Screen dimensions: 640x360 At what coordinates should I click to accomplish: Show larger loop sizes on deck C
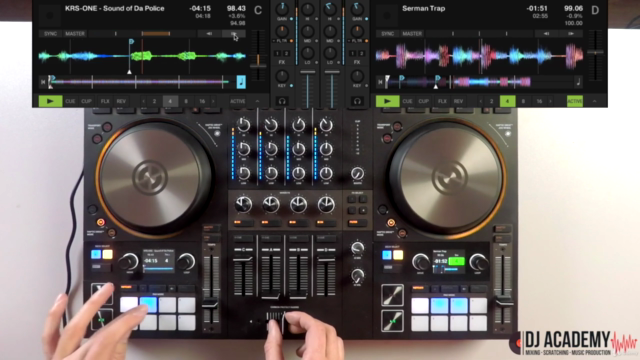tap(213, 101)
